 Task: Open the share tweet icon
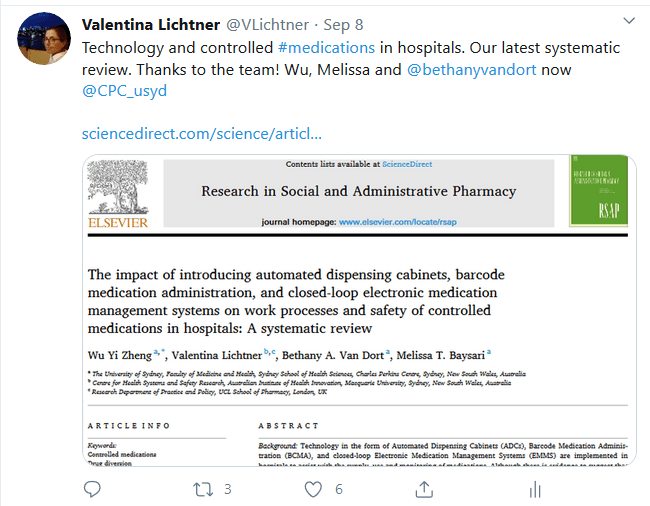[424, 489]
